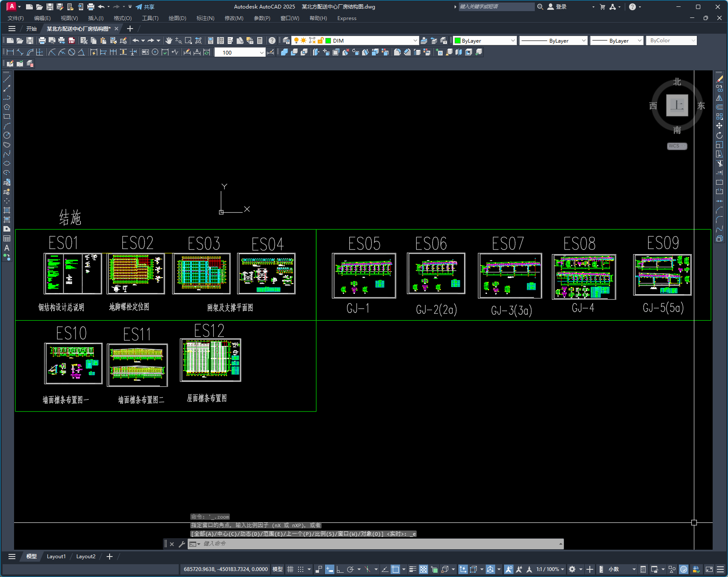Click the Paste clipboard icon

[103, 41]
